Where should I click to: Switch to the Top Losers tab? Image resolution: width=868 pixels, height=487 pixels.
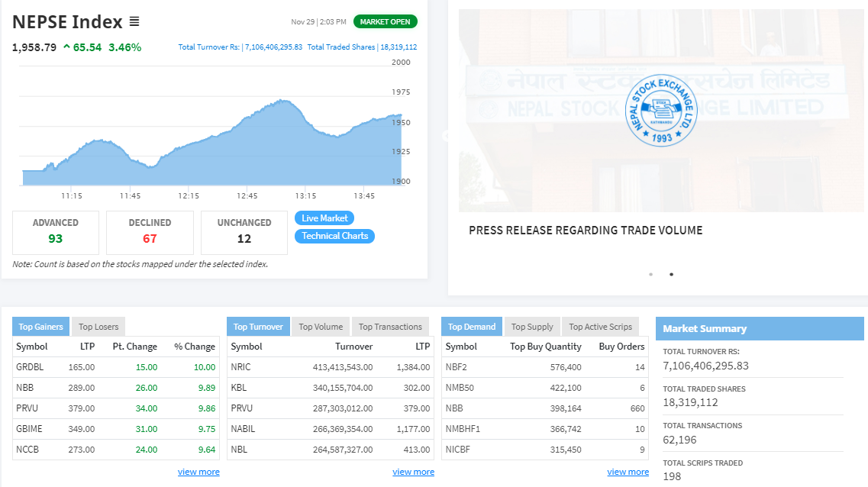(x=98, y=327)
